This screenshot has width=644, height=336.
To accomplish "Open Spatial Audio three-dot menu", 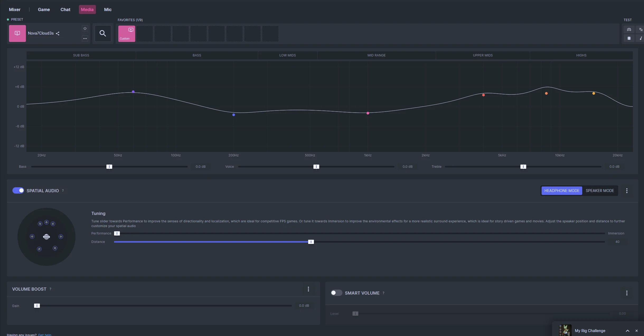I will tap(627, 190).
